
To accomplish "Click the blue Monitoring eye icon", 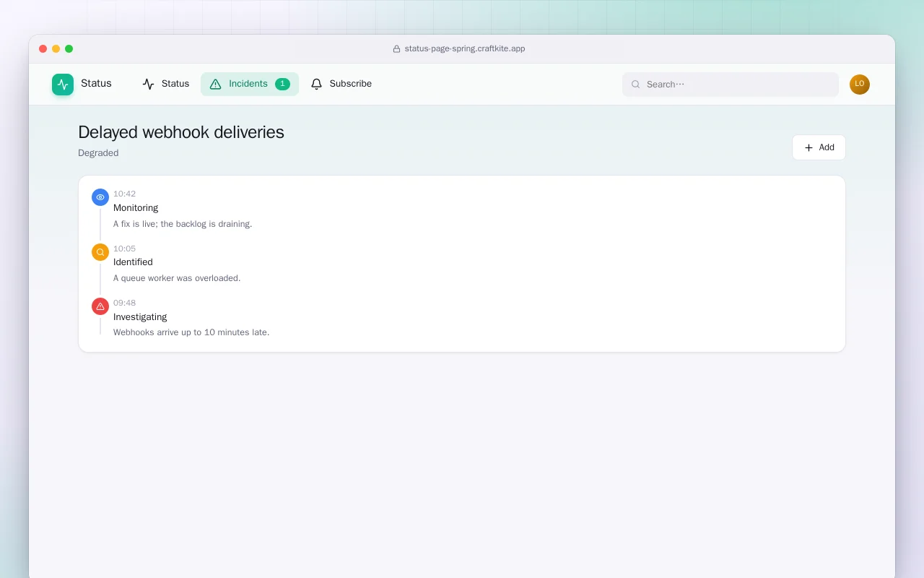I will (100, 197).
